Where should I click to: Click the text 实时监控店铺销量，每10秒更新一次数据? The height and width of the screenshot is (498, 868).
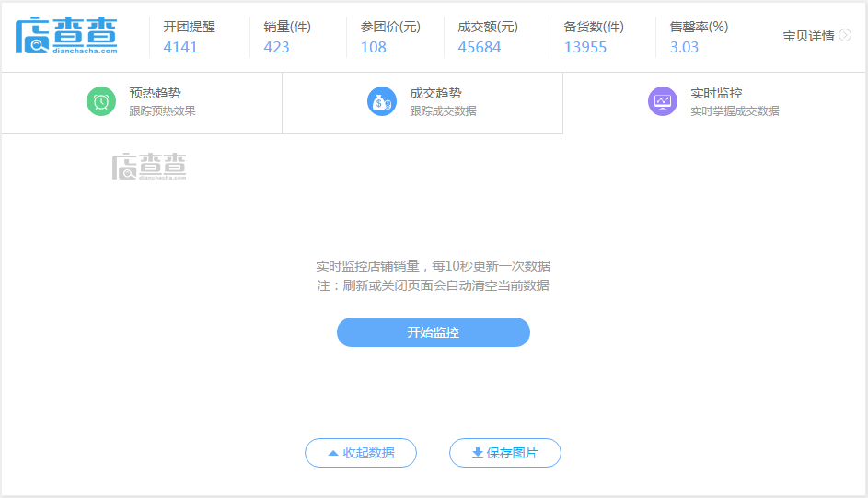click(x=433, y=266)
